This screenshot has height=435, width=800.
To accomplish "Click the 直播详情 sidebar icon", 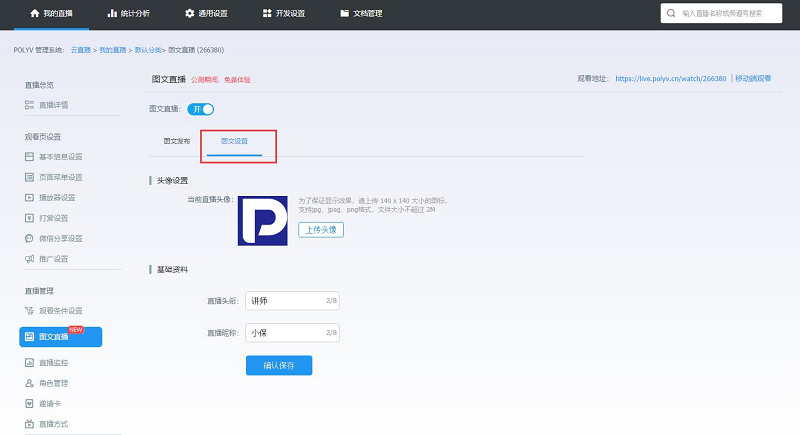I will tap(30, 105).
